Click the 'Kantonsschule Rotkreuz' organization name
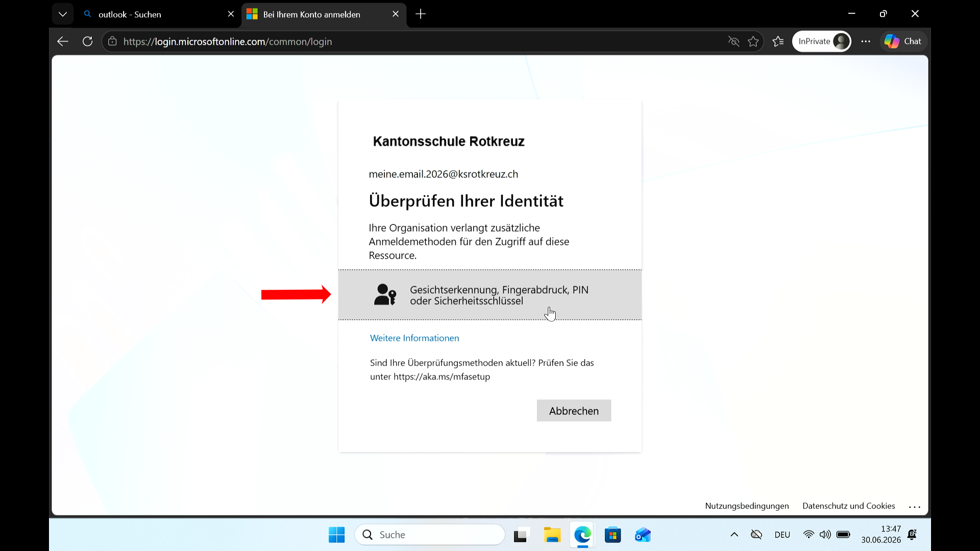 pos(449,141)
